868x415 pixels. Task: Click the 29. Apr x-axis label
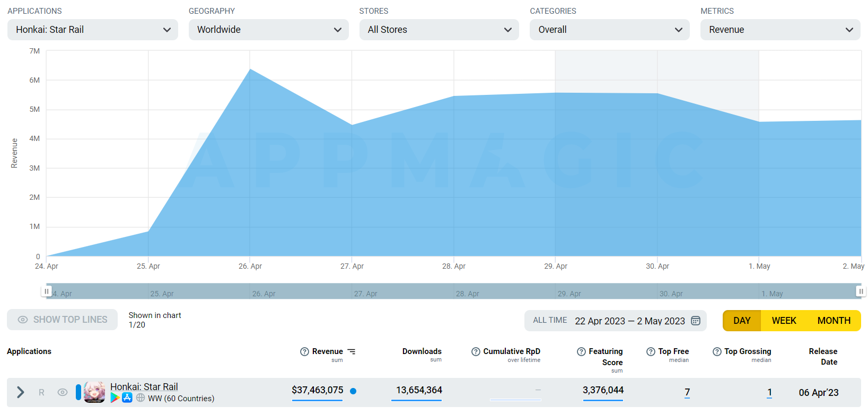pos(556,266)
